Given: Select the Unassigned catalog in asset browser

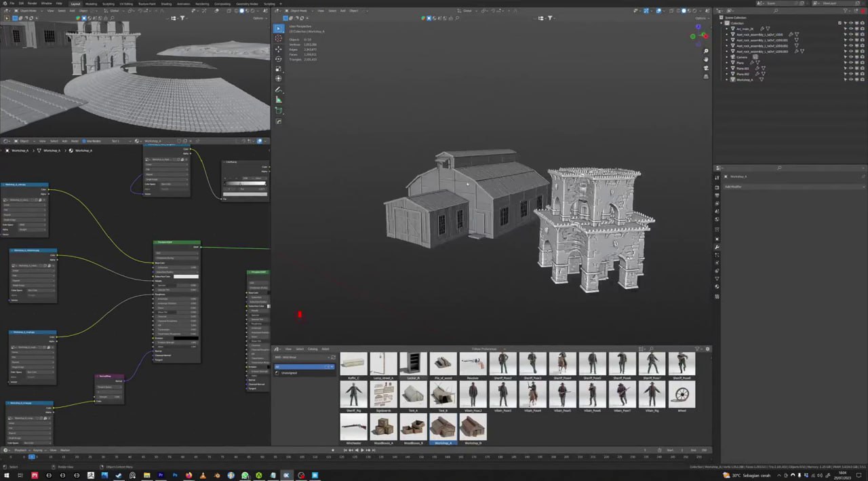Looking at the screenshot, I should coord(289,373).
